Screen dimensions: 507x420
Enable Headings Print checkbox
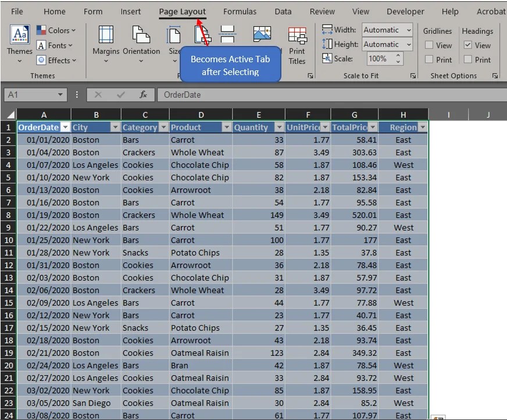(467, 59)
